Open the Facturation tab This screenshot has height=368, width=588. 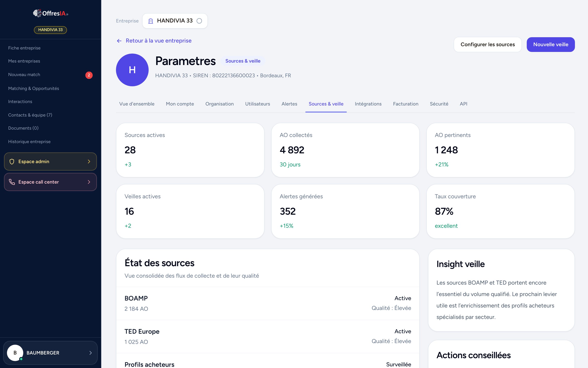(405, 104)
